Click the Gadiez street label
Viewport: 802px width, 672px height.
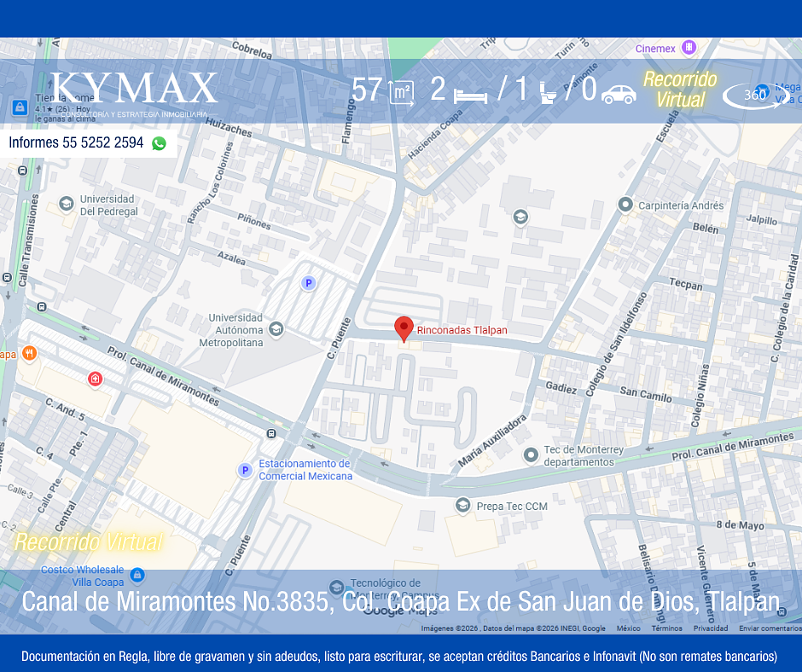[561, 388]
